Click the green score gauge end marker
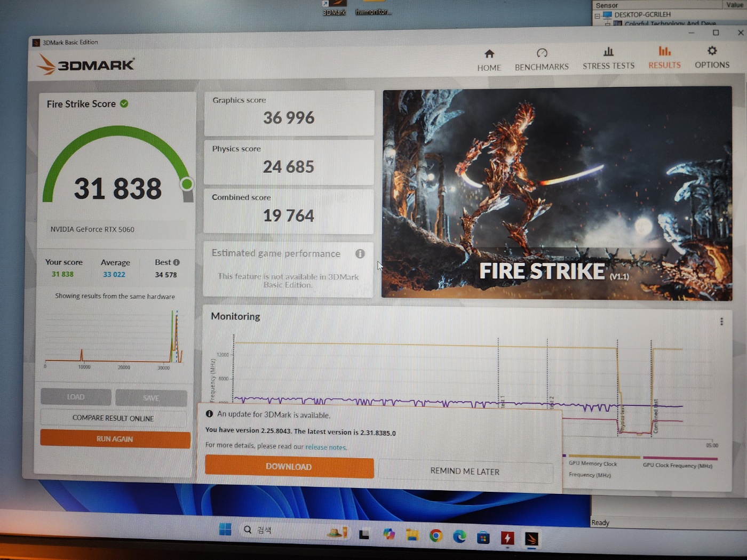 [187, 184]
